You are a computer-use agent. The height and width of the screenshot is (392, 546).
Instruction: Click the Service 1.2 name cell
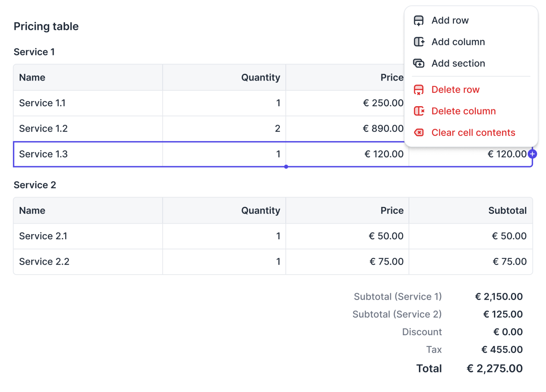88,129
